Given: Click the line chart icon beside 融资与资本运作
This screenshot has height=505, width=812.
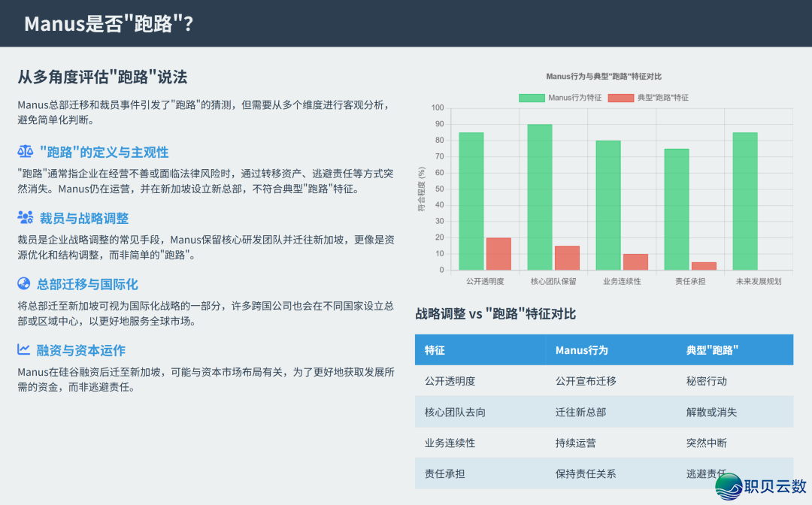Looking at the screenshot, I should 24,350.
